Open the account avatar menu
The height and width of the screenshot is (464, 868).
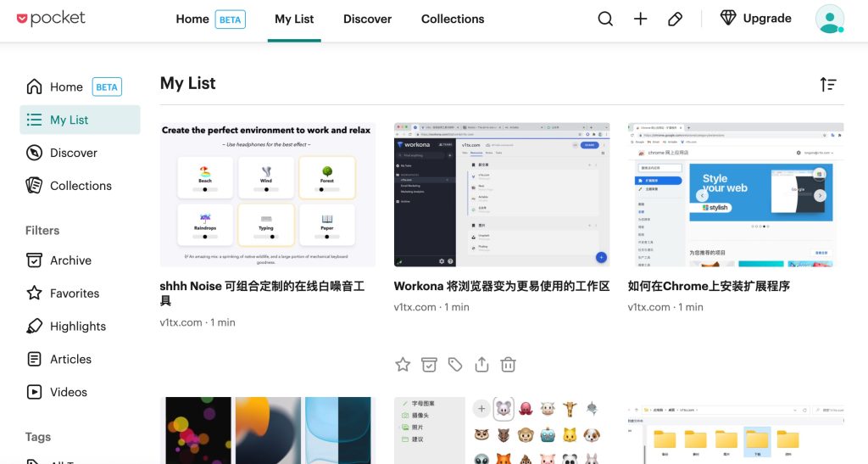(x=829, y=19)
